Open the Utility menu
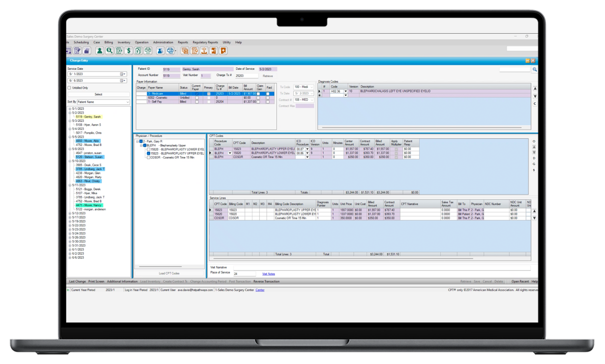Image resolution: width=605 pixels, height=364 pixels. coord(226,42)
